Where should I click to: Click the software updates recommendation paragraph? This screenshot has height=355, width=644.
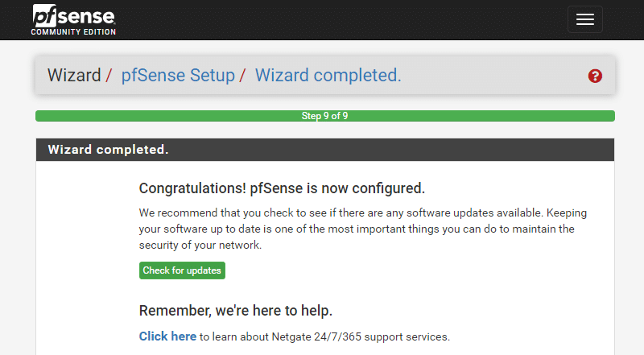click(363, 229)
